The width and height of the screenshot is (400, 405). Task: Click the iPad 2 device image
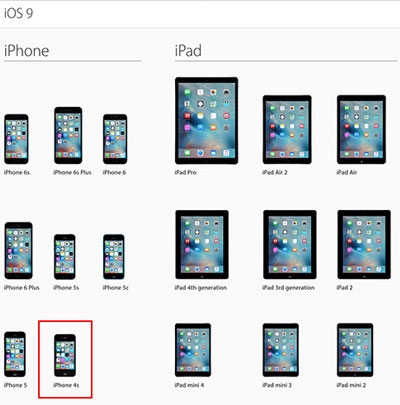point(364,244)
